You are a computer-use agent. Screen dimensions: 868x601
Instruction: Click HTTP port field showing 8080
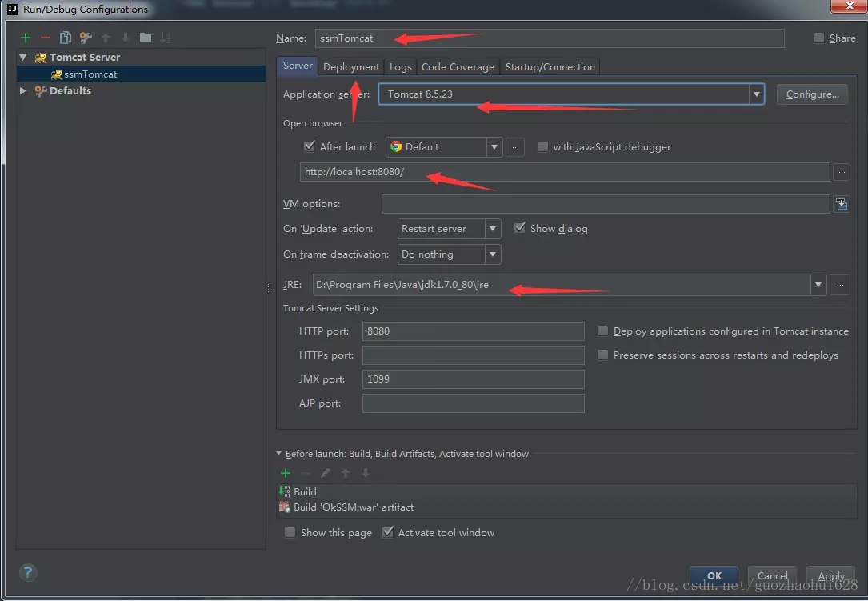[474, 331]
